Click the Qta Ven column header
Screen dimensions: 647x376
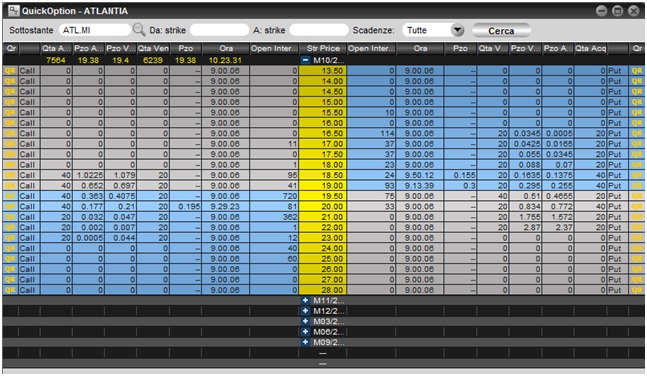[x=153, y=48]
